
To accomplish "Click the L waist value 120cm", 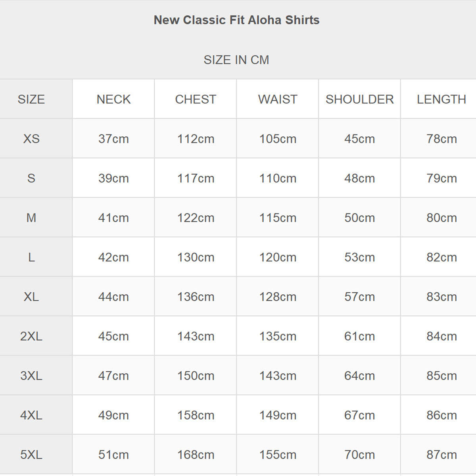I will coord(278,257).
